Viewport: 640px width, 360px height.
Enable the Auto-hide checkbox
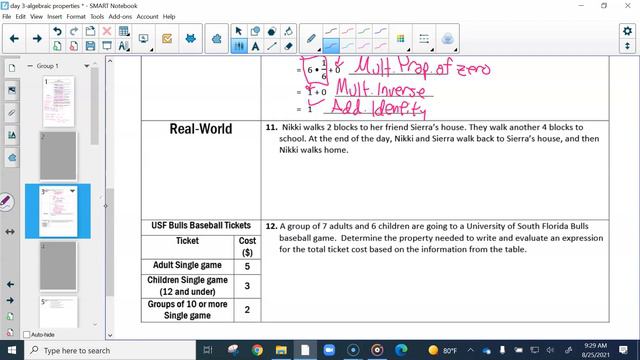pos(27,335)
